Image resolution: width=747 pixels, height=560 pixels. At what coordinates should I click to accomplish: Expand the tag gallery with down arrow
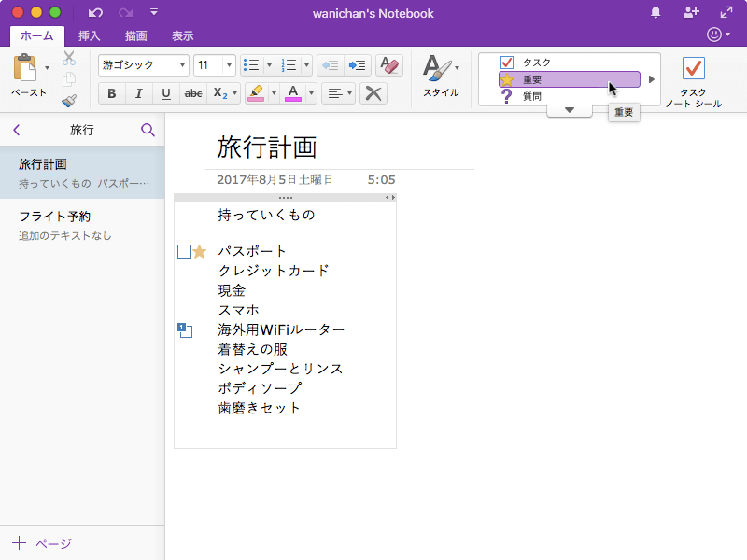[x=570, y=110]
